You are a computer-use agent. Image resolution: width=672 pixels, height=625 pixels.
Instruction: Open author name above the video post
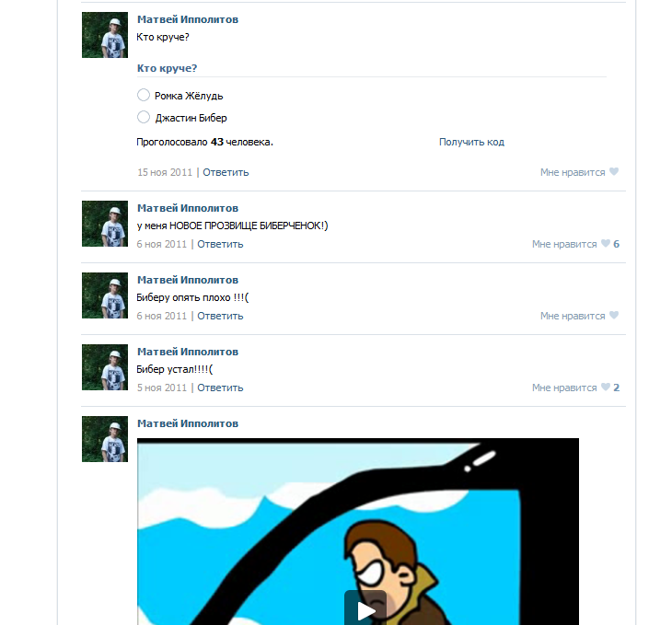[187, 423]
